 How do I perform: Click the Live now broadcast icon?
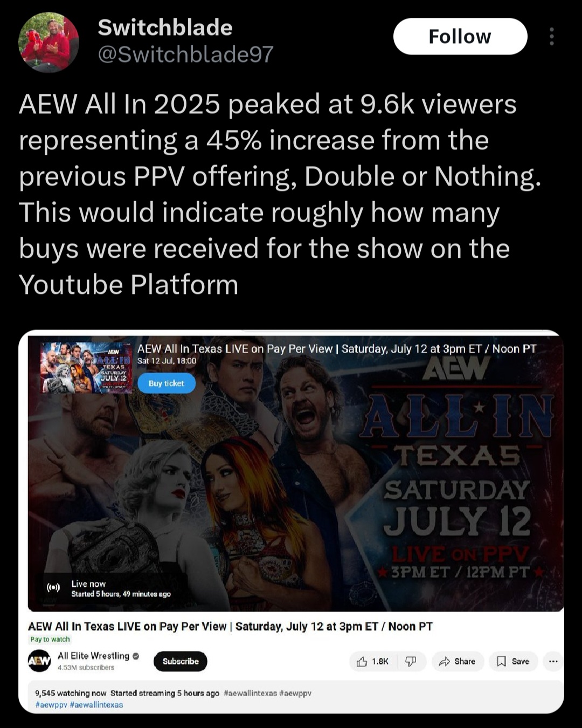click(53, 588)
